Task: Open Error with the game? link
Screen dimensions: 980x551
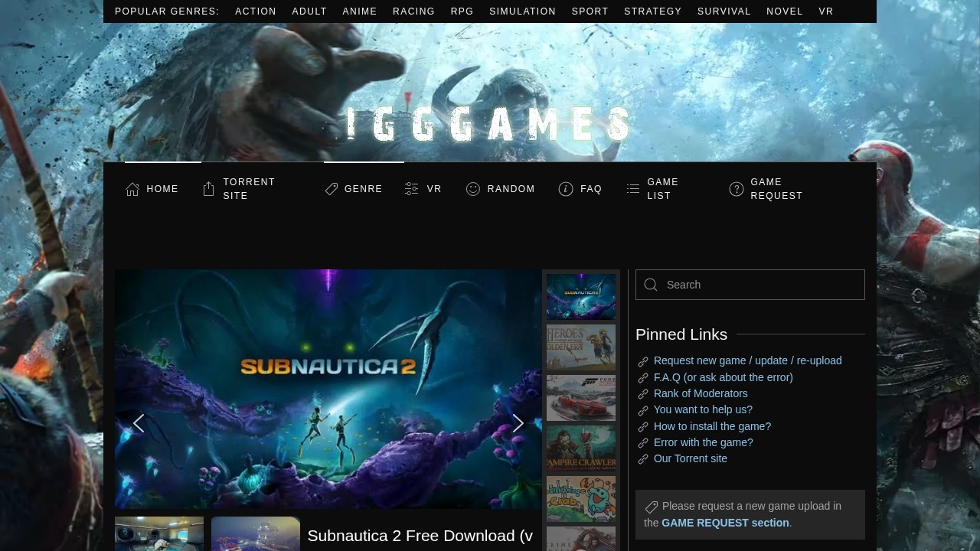Action: [704, 442]
